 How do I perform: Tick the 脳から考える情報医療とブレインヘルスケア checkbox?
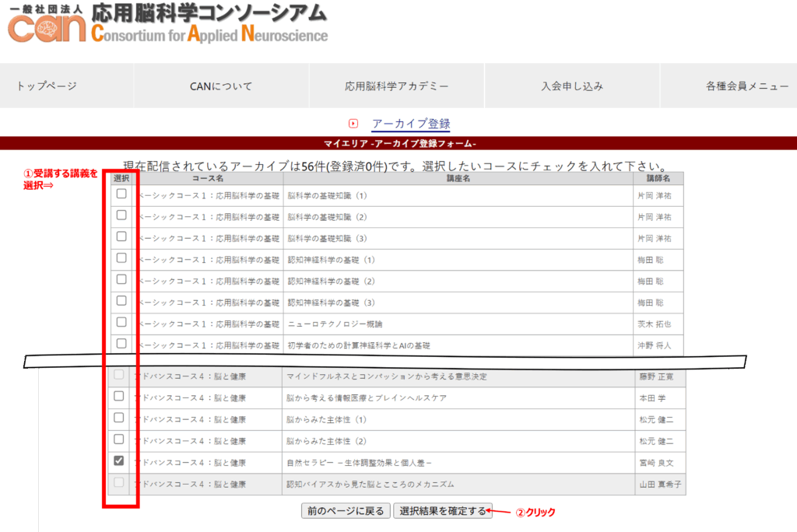tap(119, 397)
